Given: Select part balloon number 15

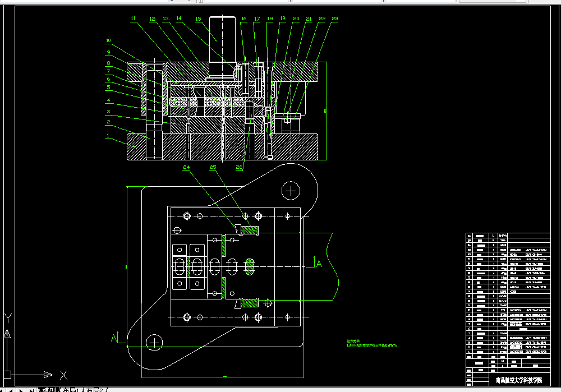Looking at the screenshot, I should (x=198, y=19).
